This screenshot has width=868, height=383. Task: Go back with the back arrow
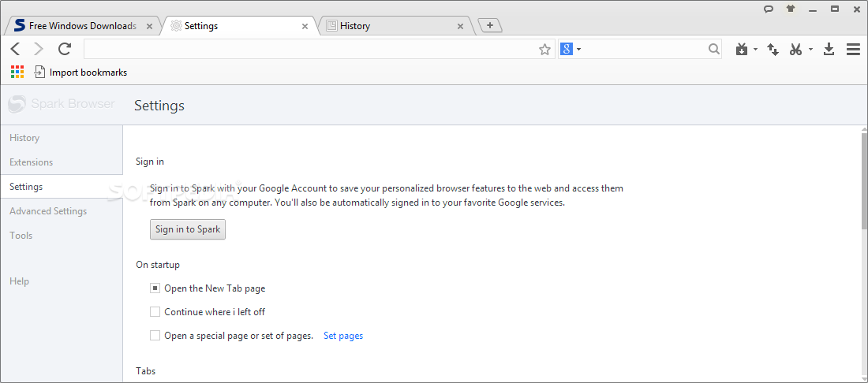(x=16, y=49)
